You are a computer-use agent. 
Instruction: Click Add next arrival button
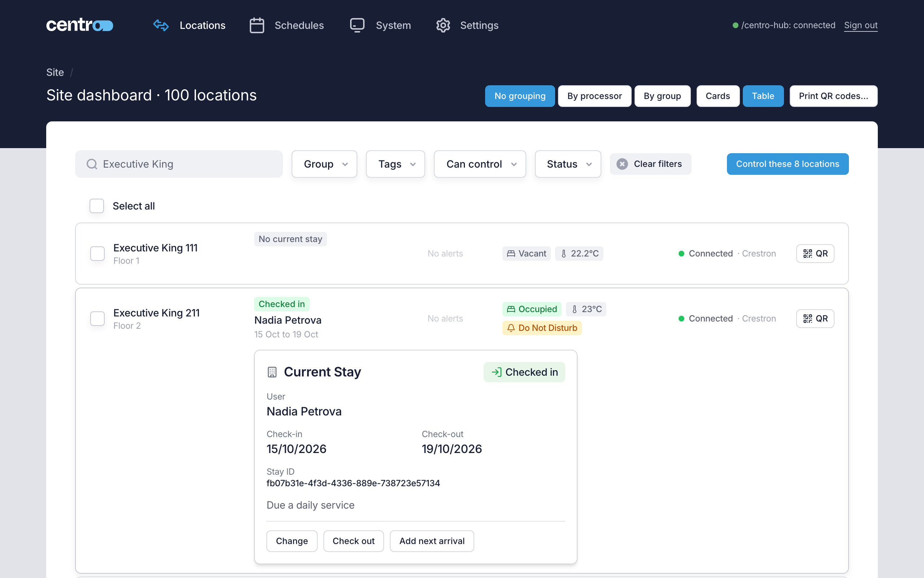[x=432, y=541]
